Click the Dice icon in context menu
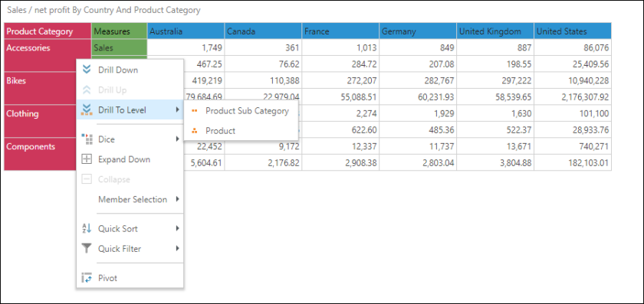 (87, 139)
